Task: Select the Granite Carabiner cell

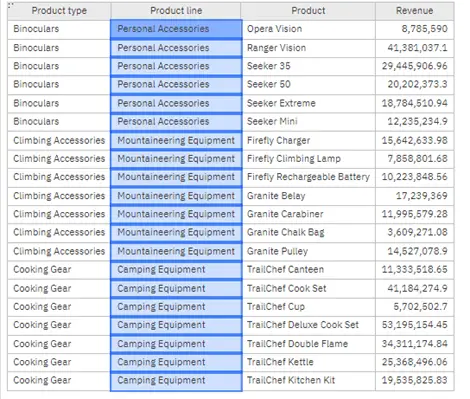Action: click(308, 214)
